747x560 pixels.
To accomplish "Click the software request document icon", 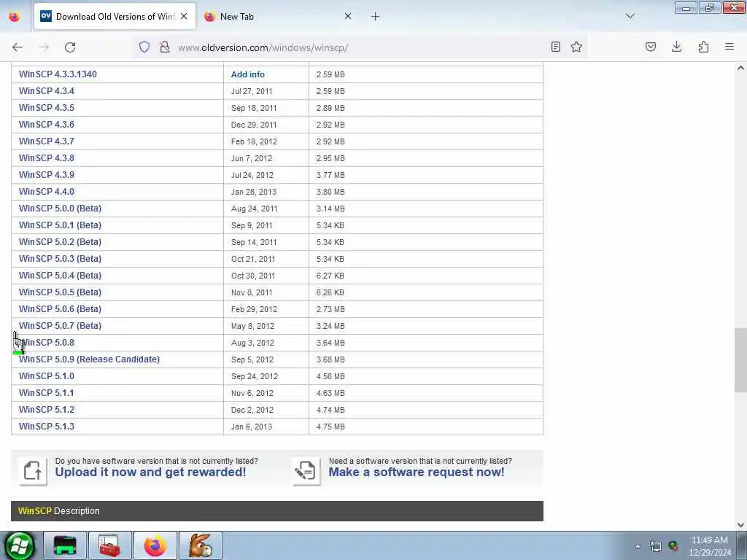I will click(306, 471).
